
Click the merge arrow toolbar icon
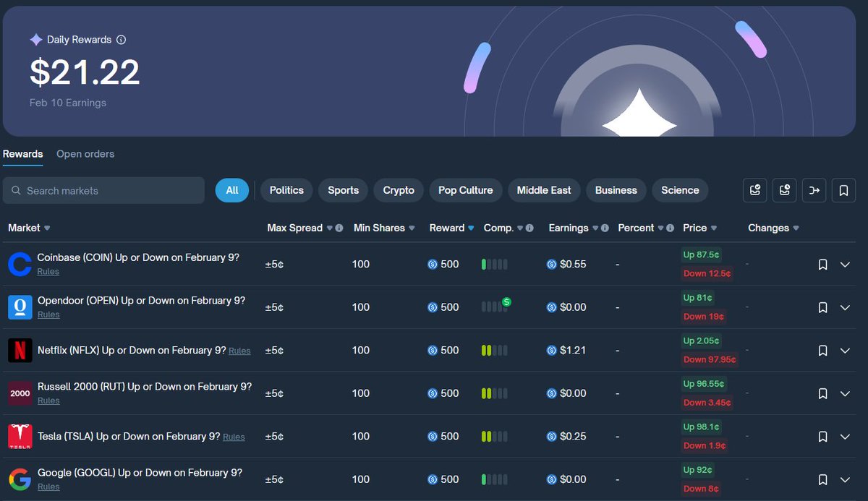coord(814,191)
